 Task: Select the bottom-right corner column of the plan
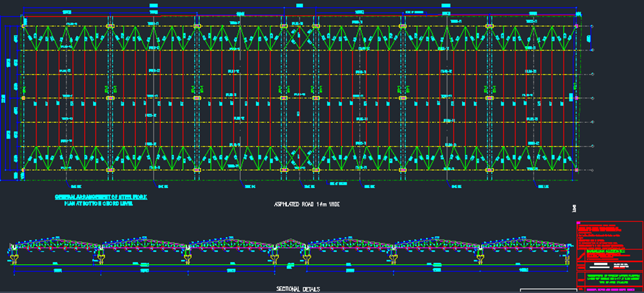click(577, 170)
